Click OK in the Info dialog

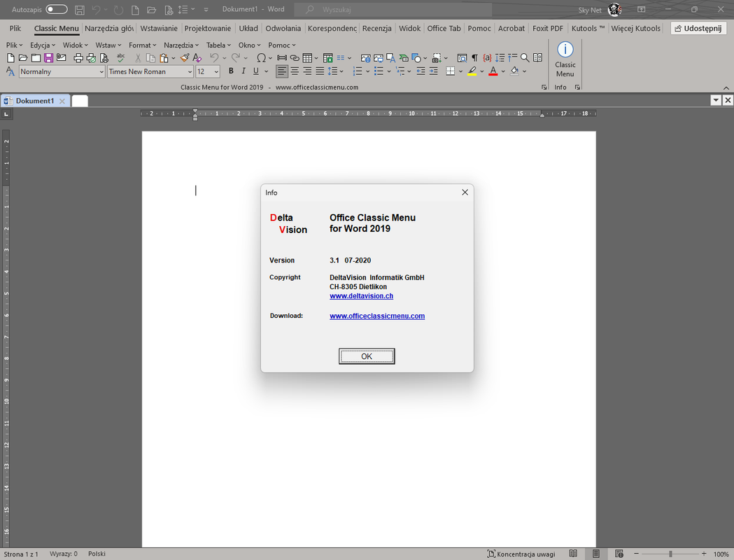point(367,356)
